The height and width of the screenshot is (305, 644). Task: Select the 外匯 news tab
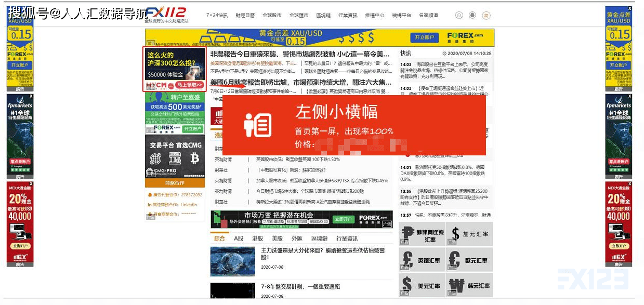297,238
